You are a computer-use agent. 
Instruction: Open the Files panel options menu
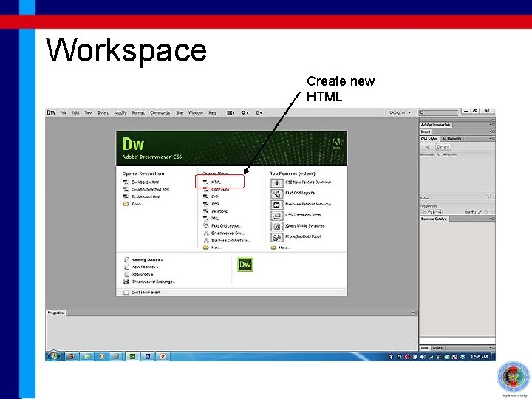pos(491,348)
